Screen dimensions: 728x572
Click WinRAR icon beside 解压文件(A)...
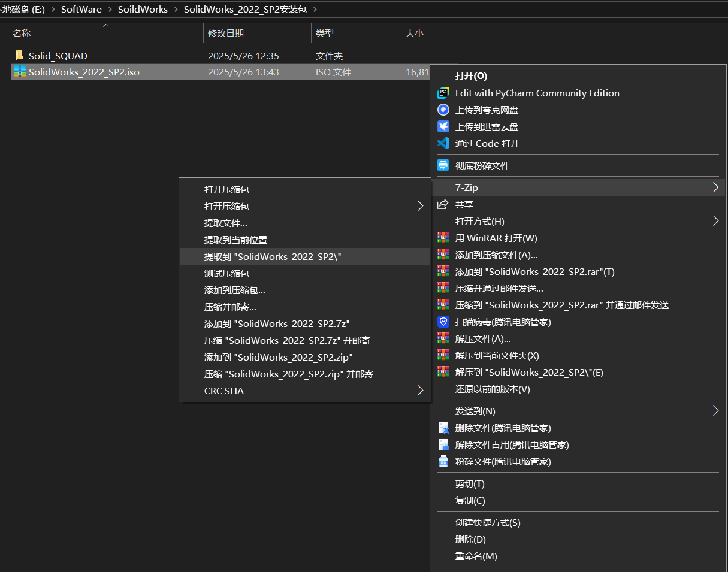tap(443, 338)
